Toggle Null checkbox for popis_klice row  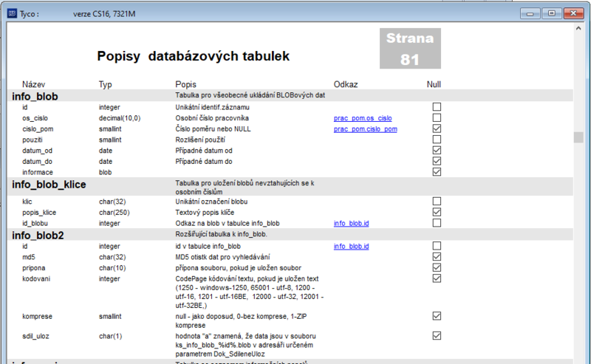point(437,212)
